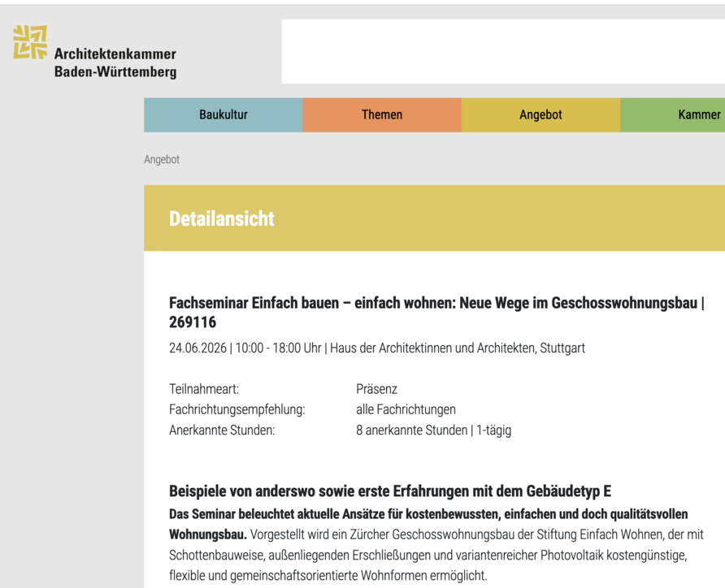Click the Präsenz participation value
Viewport: 725px width, 588px height.
tap(376, 389)
